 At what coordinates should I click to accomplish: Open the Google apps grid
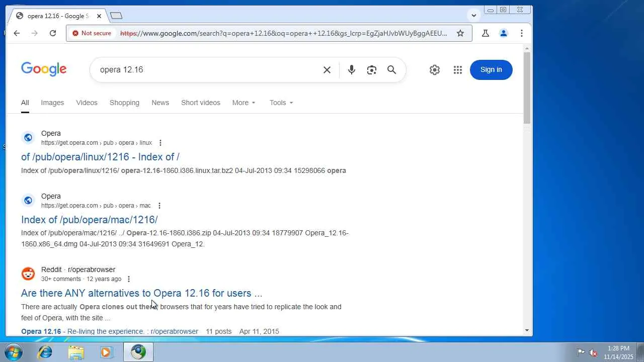(x=457, y=70)
